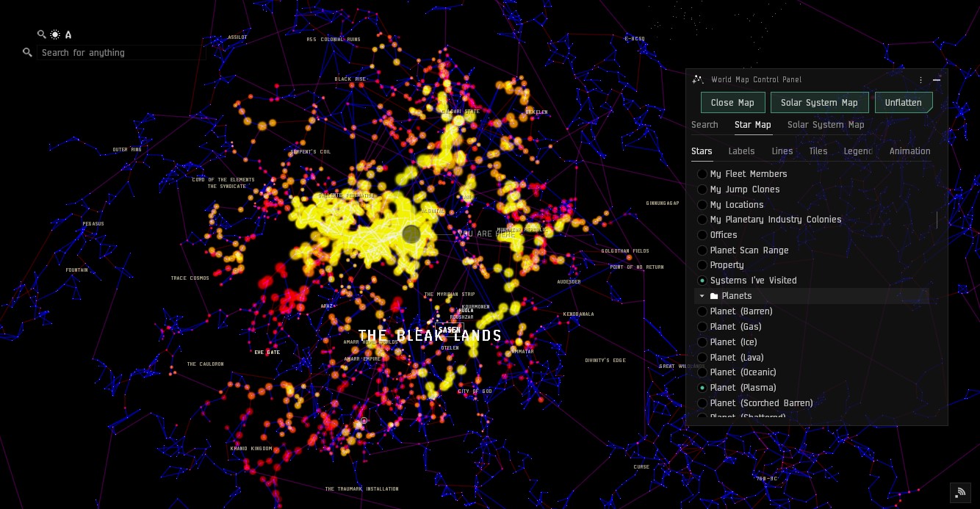The width and height of the screenshot is (980, 509).
Task: Click the World Map Control Panel logo icon
Action: (x=698, y=79)
